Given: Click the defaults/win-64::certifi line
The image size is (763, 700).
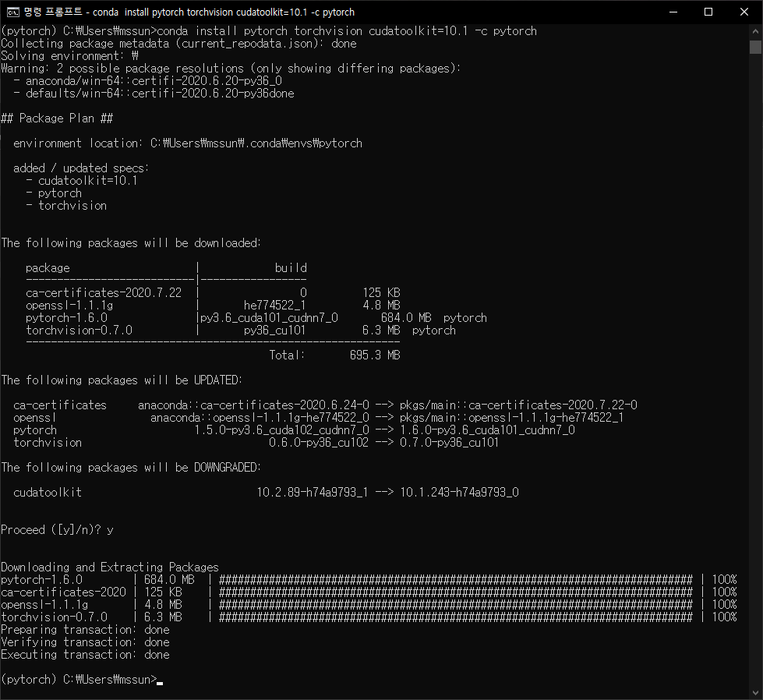Looking at the screenshot, I should (x=154, y=94).
